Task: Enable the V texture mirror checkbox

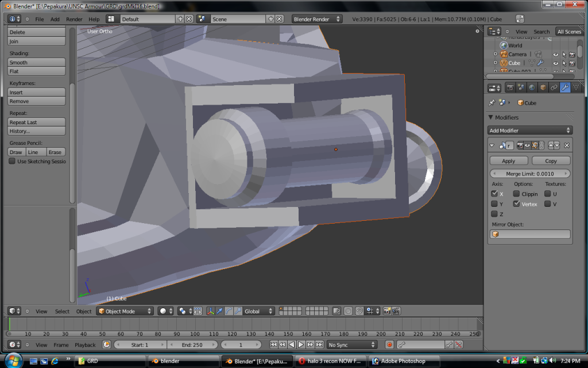Action: 547,204
